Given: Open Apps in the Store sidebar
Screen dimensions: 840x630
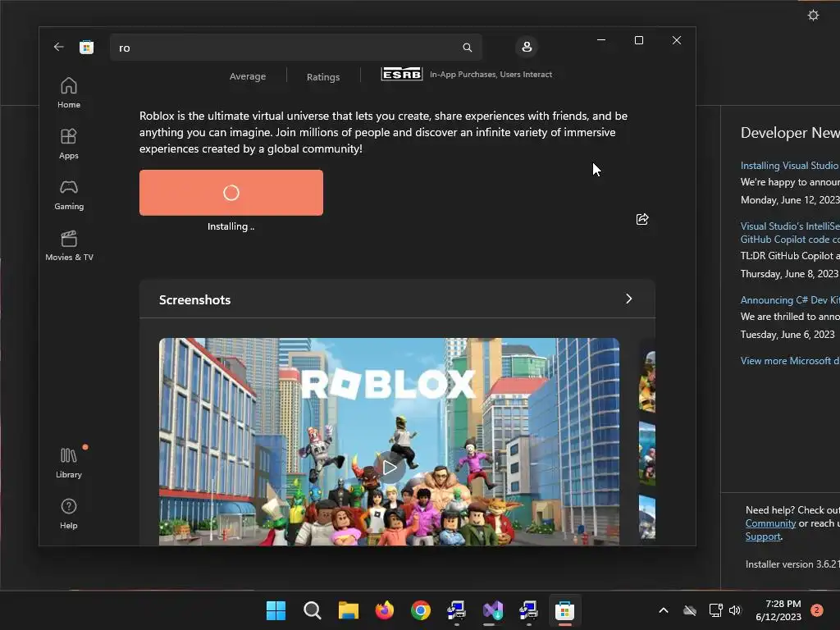Looking at the screenshot, I should pyautogui.click(x=69, y=144).
